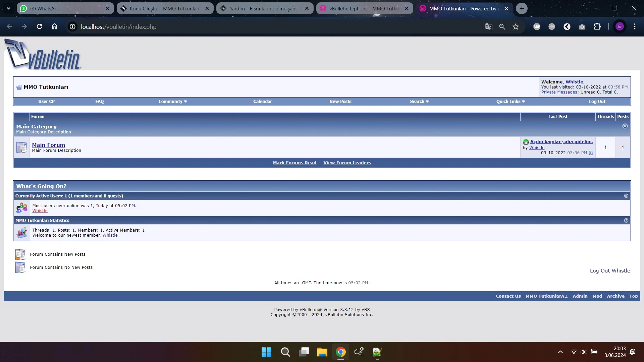
Task: Collapse MMO Tutkunları Statistics section
Action: 626,220
